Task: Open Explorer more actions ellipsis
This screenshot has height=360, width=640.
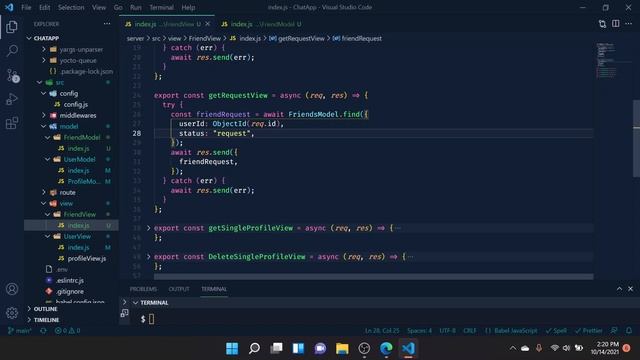Action: pos(107,24)
